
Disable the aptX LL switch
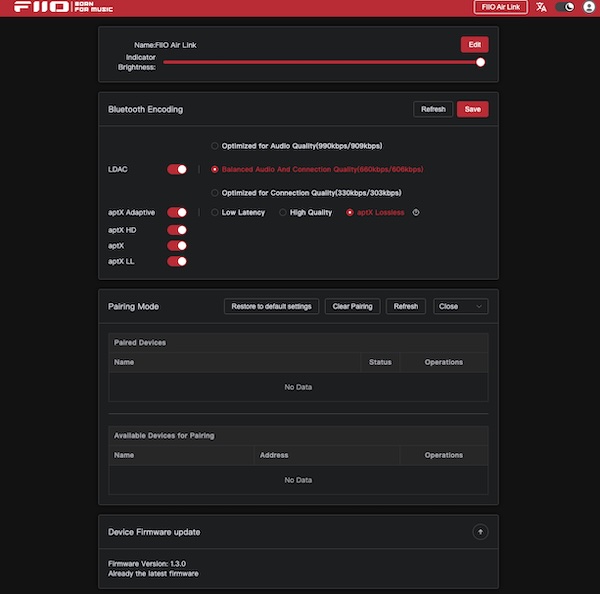(x=177, y=261)
